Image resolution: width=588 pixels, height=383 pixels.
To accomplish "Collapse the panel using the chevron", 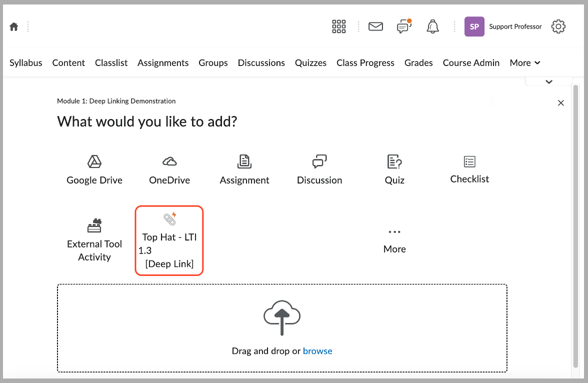I will point(548,80).
